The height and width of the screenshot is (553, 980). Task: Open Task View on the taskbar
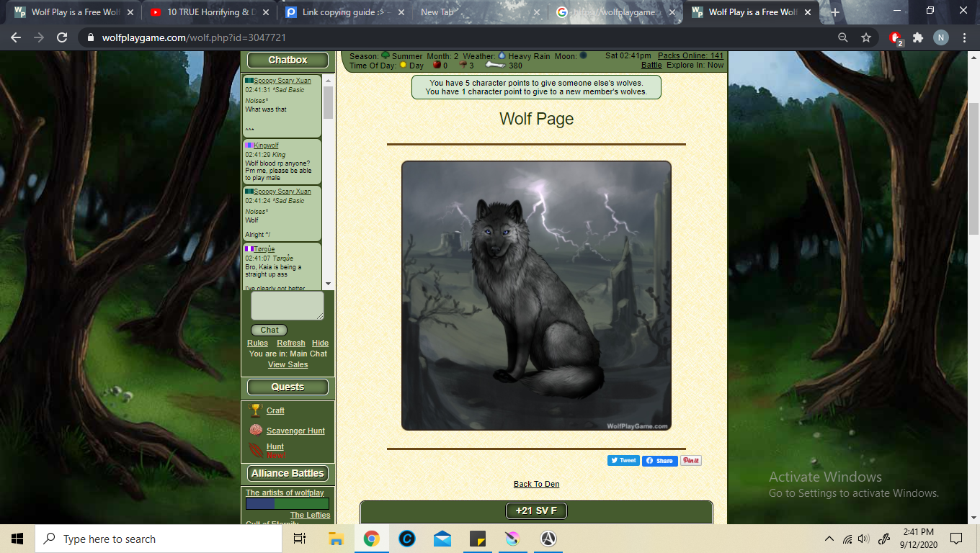(300, 539)
